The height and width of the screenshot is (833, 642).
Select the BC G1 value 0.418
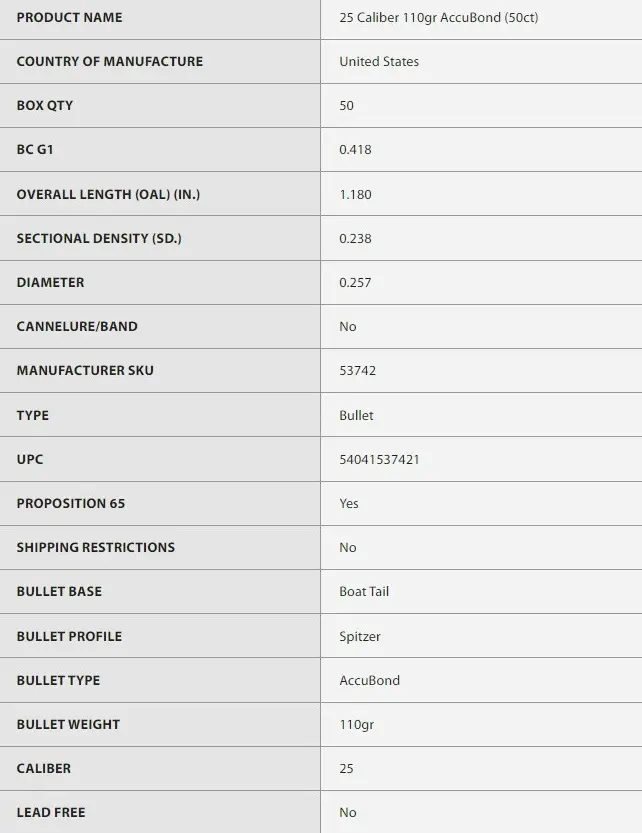point(355,150)
